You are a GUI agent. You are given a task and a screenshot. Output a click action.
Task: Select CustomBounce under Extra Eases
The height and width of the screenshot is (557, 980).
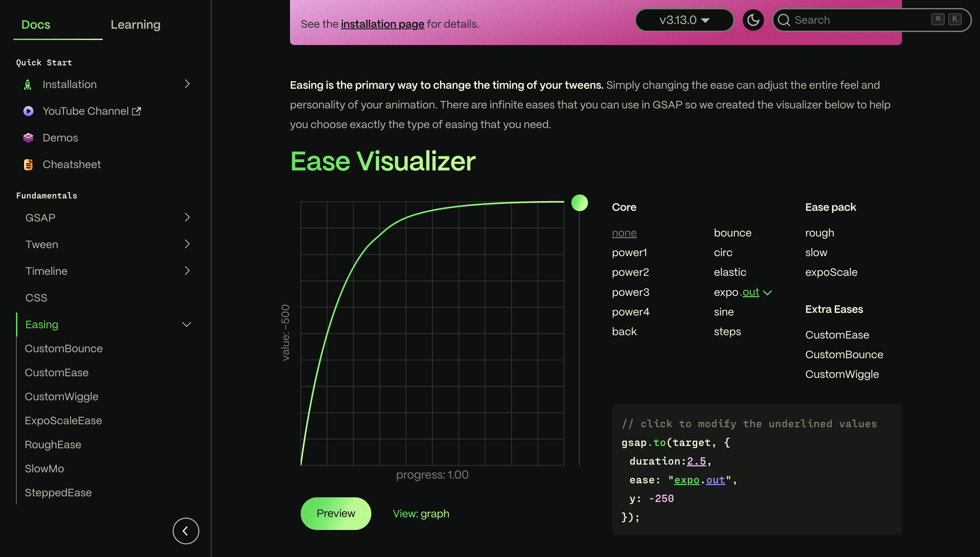(844, 355)
